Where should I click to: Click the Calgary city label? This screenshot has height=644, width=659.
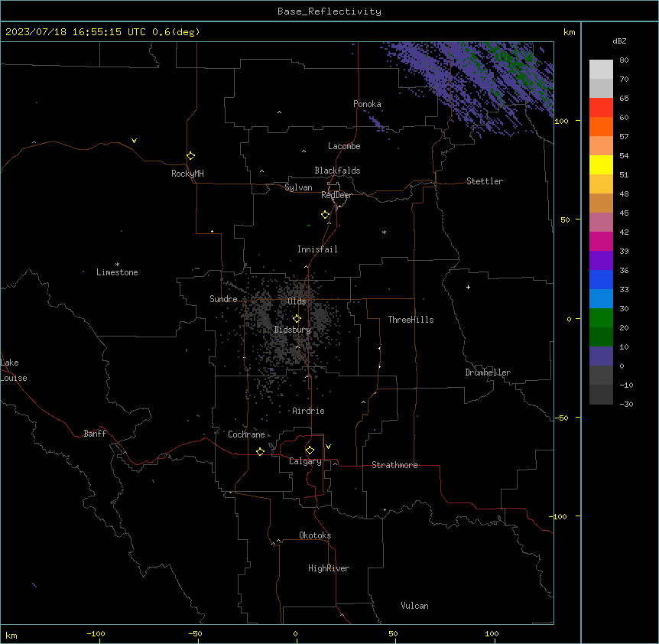coord(306,461)
